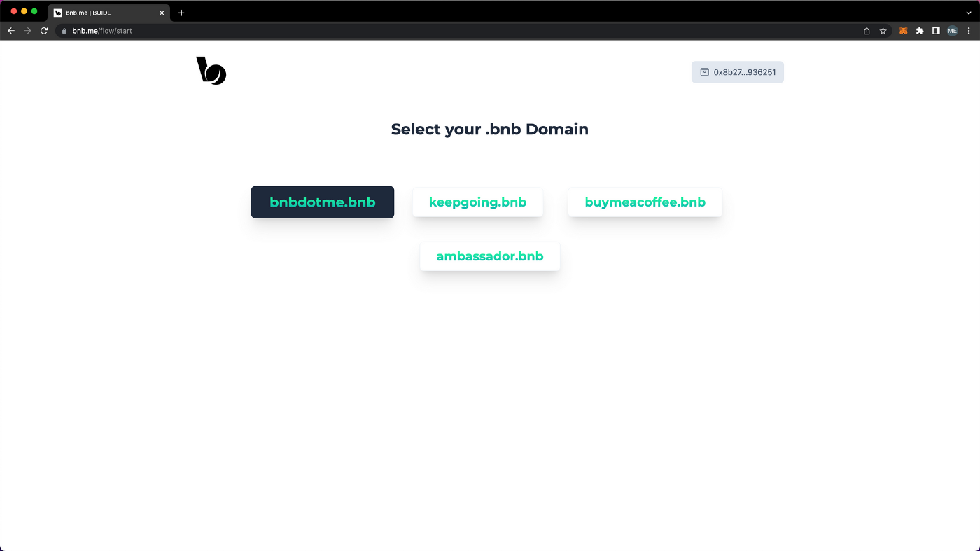Reload the bnb.me page
The image size is (980, 551).
44,31
